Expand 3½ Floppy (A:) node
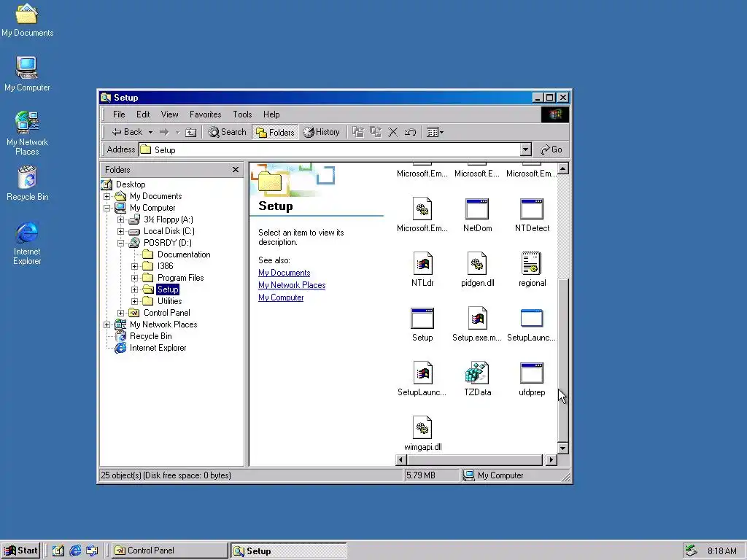747x560 pixels. click(120, 219)
